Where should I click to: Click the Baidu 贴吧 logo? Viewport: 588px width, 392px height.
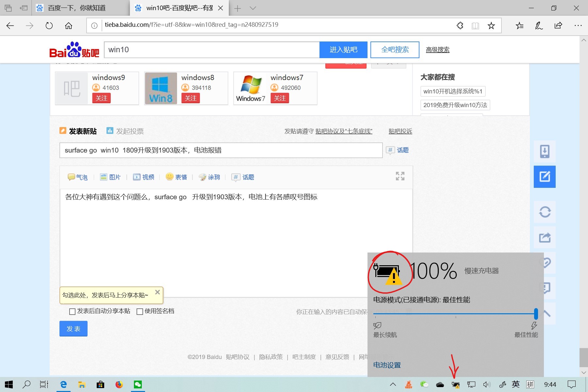74,50
